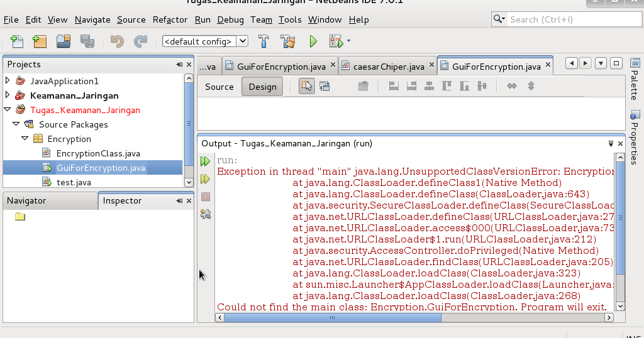644x338 pixels.
Task: Open the Edit menu
Action: pos(33,19)
